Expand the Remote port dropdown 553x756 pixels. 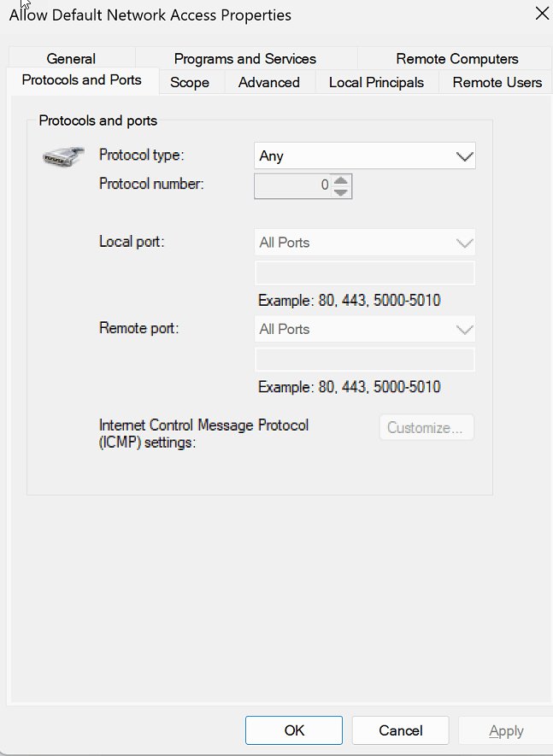click(365, 329)
